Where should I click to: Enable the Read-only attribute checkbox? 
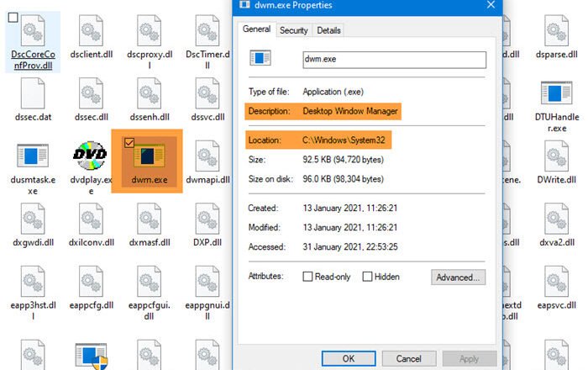click(307, 277)
